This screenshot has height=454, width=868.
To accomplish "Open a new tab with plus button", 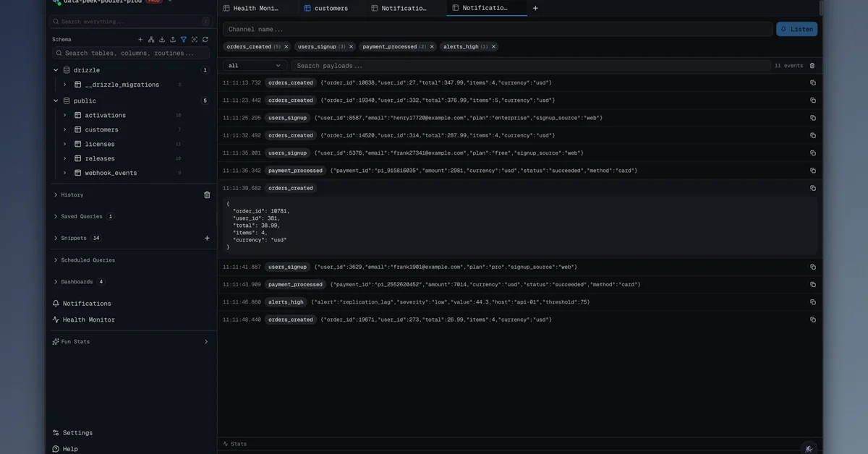I will [x=535, y=8].
